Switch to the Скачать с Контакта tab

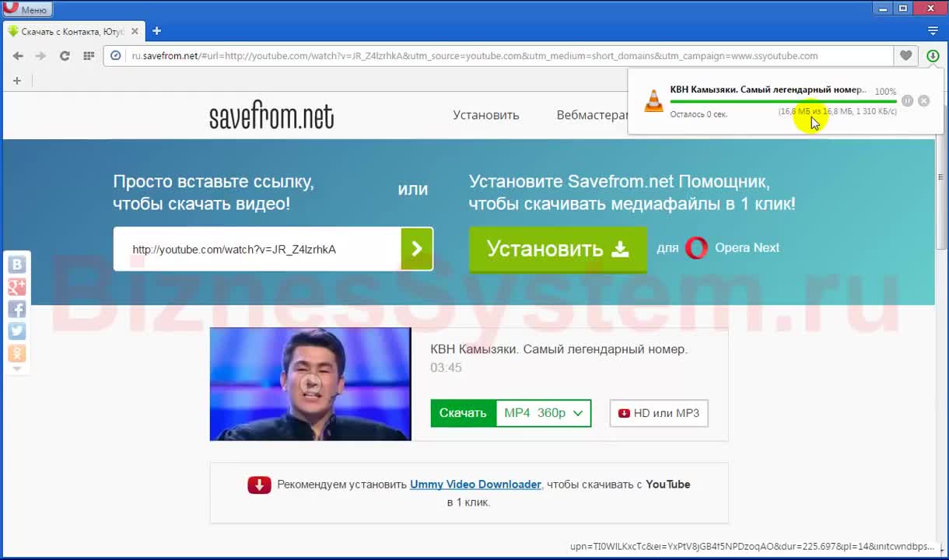pos(73,31)
